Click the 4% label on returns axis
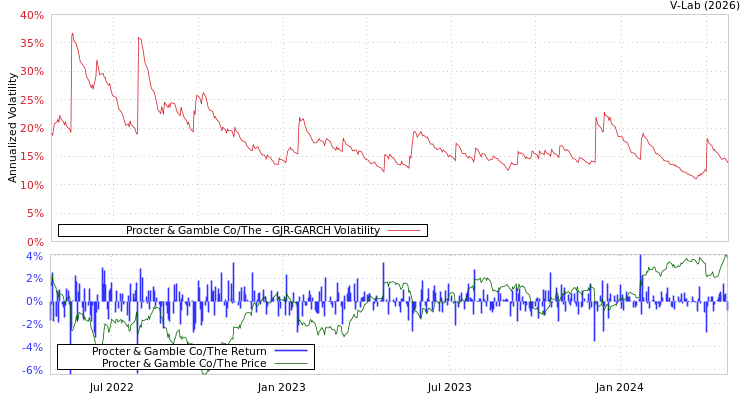The height and width of the screenshot is (400, 750). tap(34, 256)
